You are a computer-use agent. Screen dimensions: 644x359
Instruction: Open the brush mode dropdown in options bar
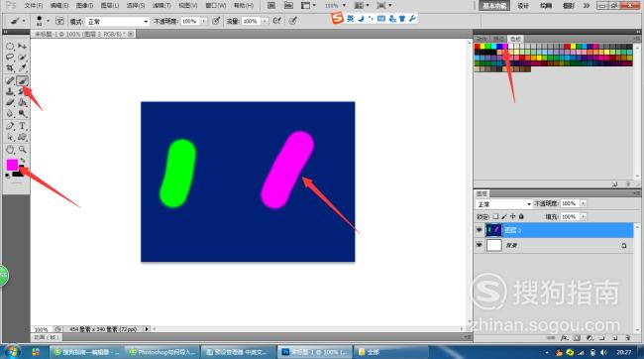(118, 22)
